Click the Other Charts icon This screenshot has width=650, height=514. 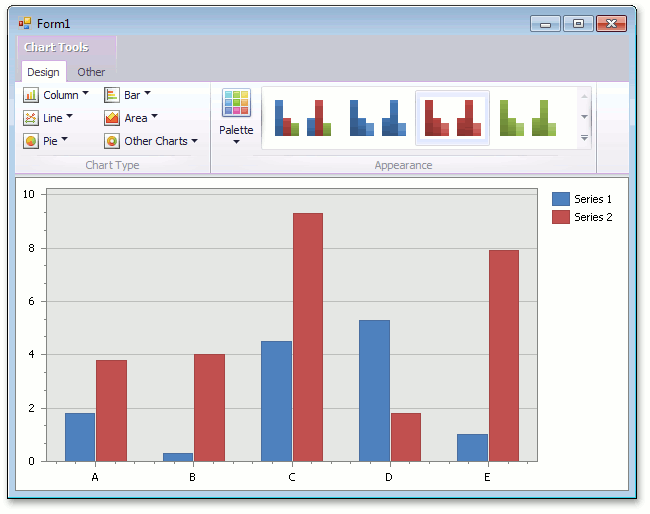(112, 141)
